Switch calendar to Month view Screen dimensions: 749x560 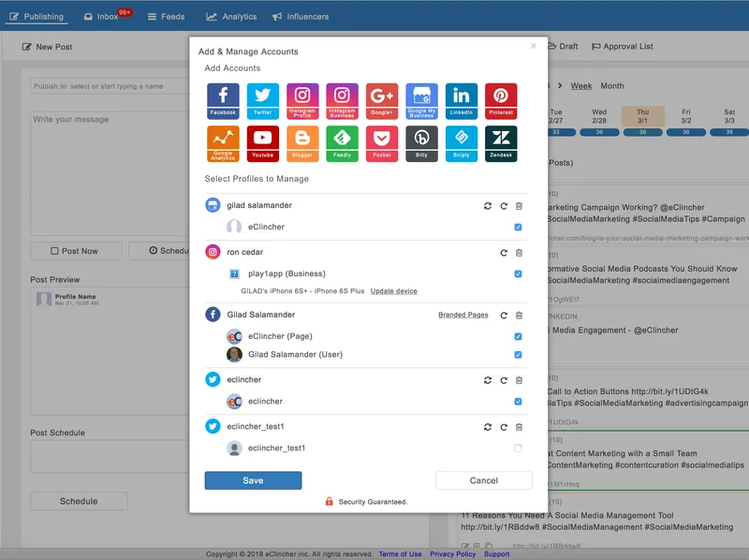point(612,86)
